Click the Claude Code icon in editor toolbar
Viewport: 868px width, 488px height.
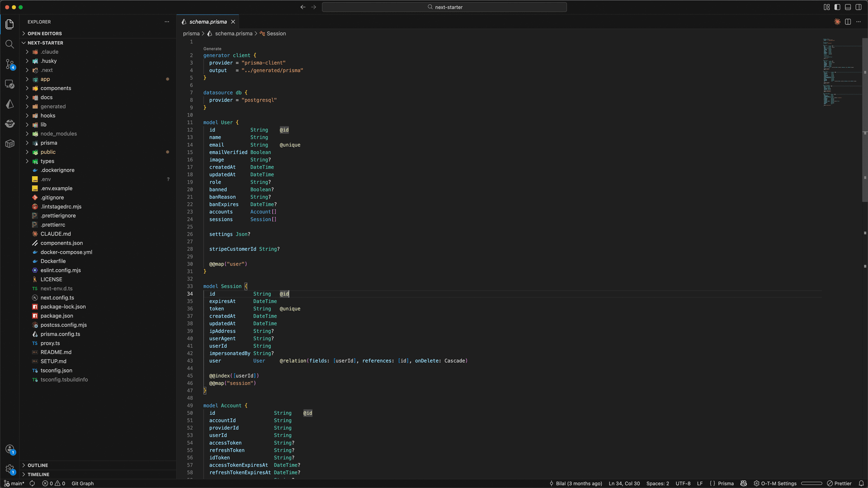coord(837,22)
